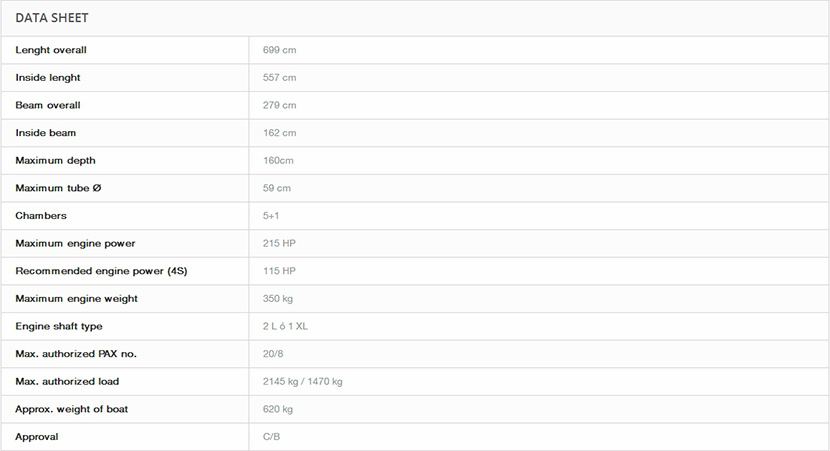This screenshot has height=451, width=830.
Task: Click the DATA SHEET header
Action: coord(52,18)
